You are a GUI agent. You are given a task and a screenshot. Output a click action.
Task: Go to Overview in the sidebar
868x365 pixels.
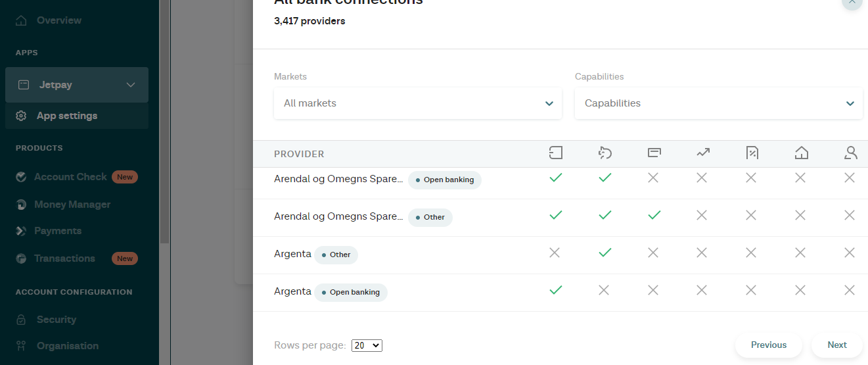tap(58, 20)
